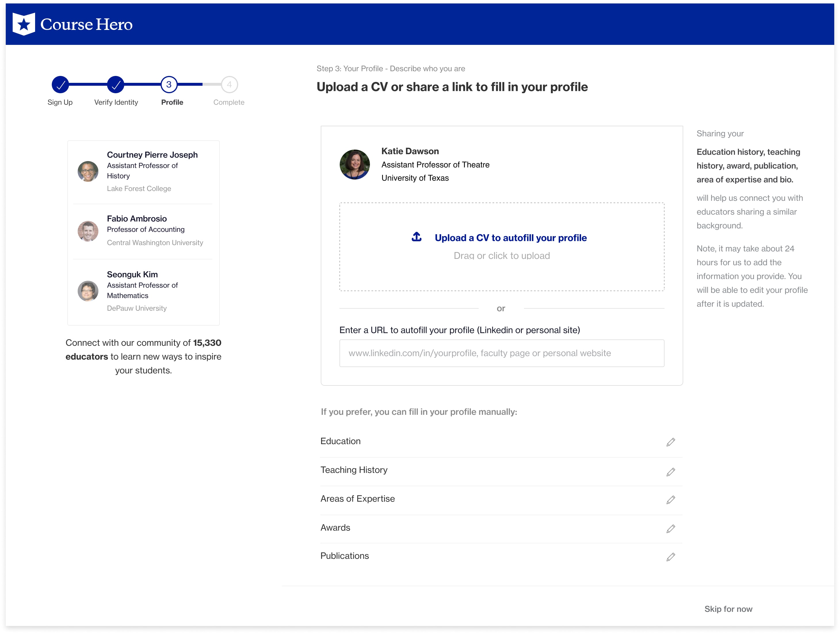This screenshot has width=840, height=634.
Task: Click step 3 Profile circle
Action: (x=169, y=84)
